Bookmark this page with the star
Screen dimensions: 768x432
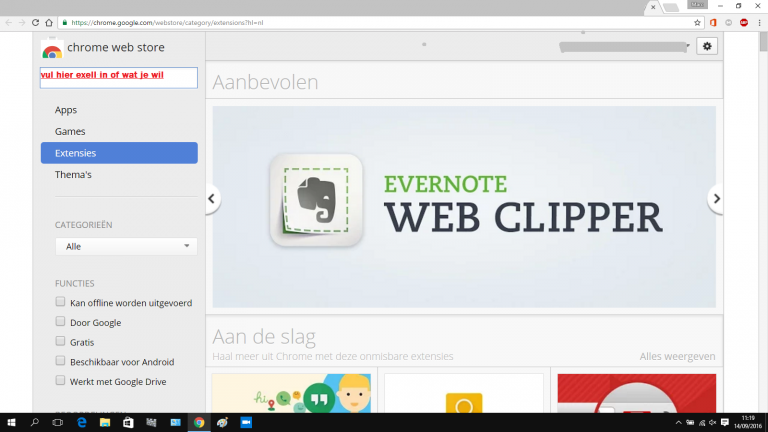(697, 23)
